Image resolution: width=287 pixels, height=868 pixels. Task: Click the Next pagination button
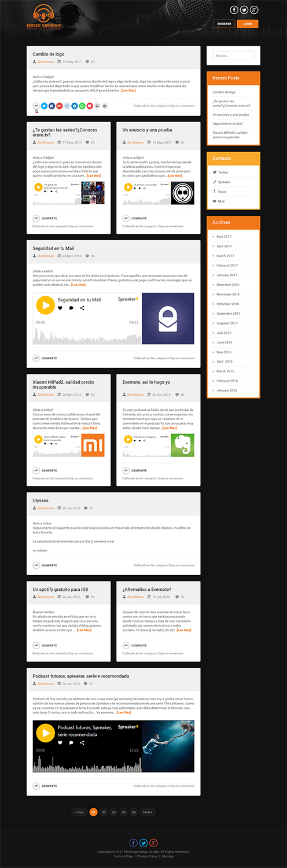148,812
